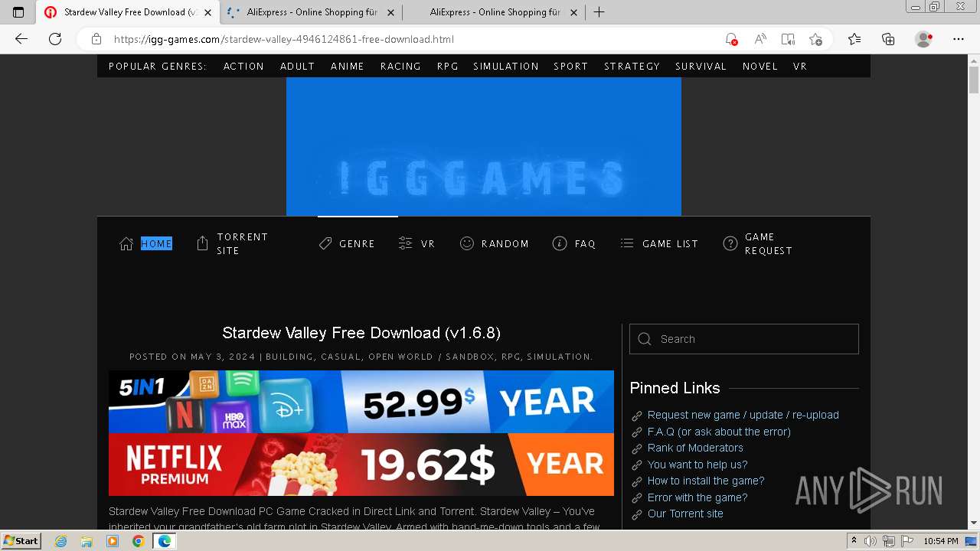The height and width of the screenshot is (551, 980).
Task: Open How to install the game? link
Action: (x=706, y=481)
